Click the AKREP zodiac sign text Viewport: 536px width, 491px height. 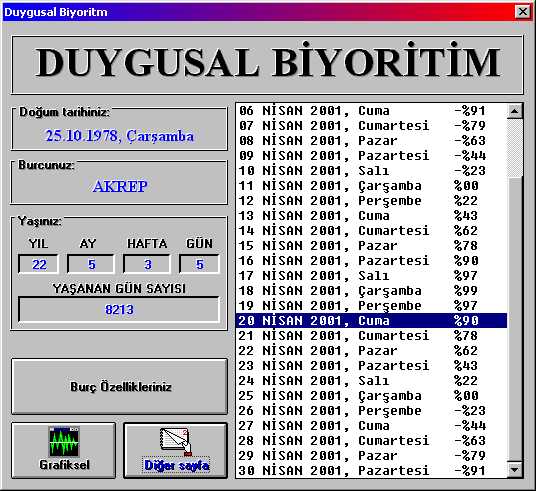click(120, 186)
